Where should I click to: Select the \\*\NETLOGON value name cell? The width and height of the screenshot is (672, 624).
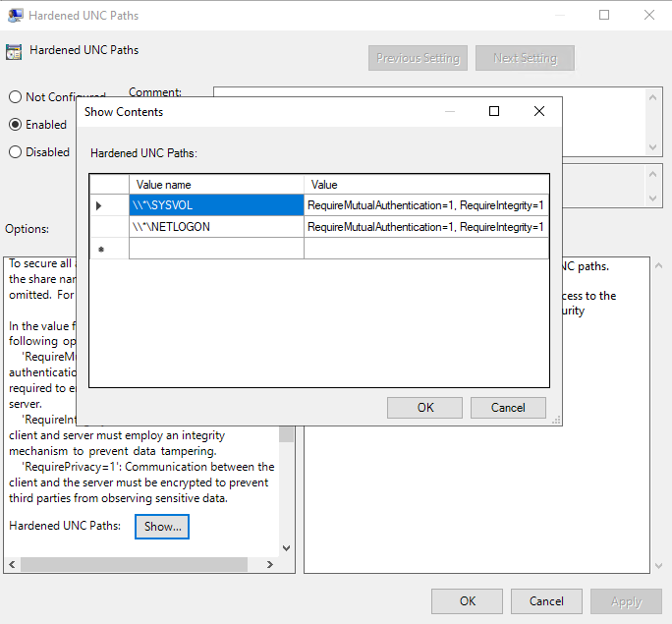[x=216, y=227]
